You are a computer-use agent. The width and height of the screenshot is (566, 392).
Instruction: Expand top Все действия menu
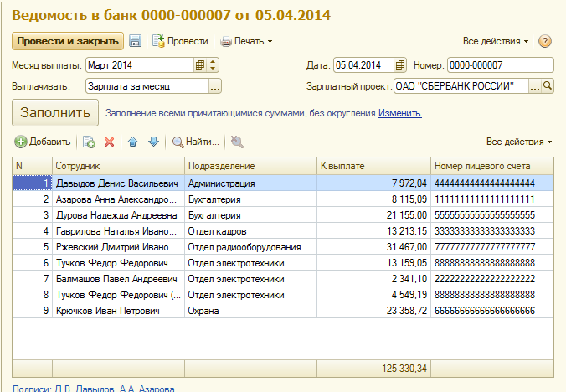pos(496,41)
